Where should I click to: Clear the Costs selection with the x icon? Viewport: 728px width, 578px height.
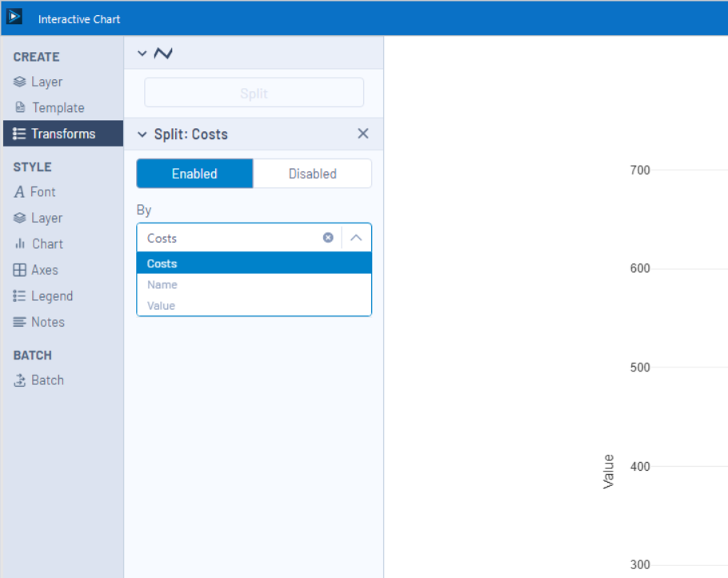pos(328,237)
